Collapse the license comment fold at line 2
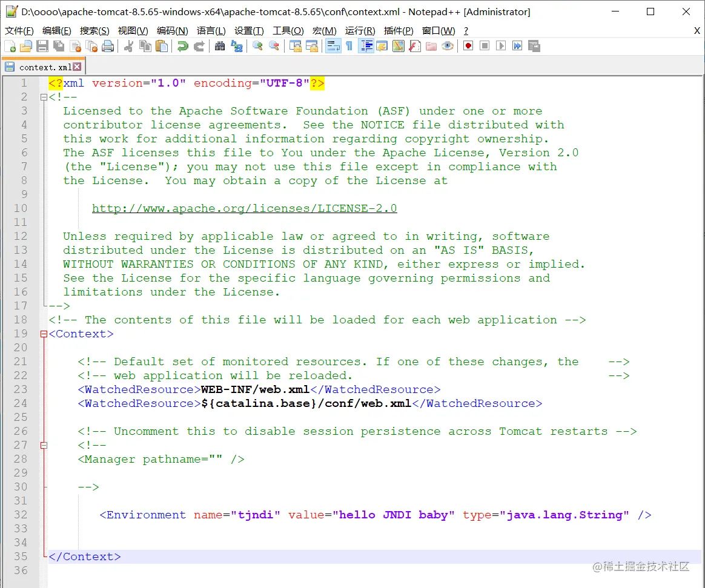This screenshot has width=705, height=588. tap(44, 97)
